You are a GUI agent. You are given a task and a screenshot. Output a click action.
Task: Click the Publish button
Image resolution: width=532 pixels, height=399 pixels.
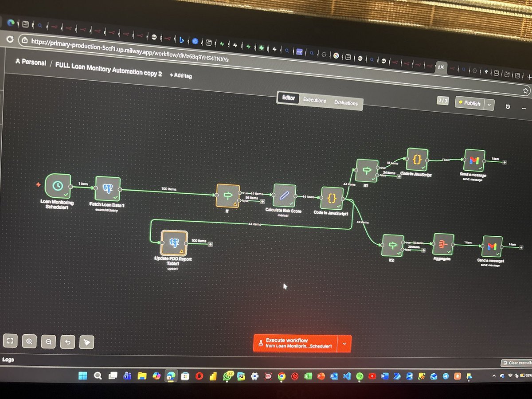[469, 103]
